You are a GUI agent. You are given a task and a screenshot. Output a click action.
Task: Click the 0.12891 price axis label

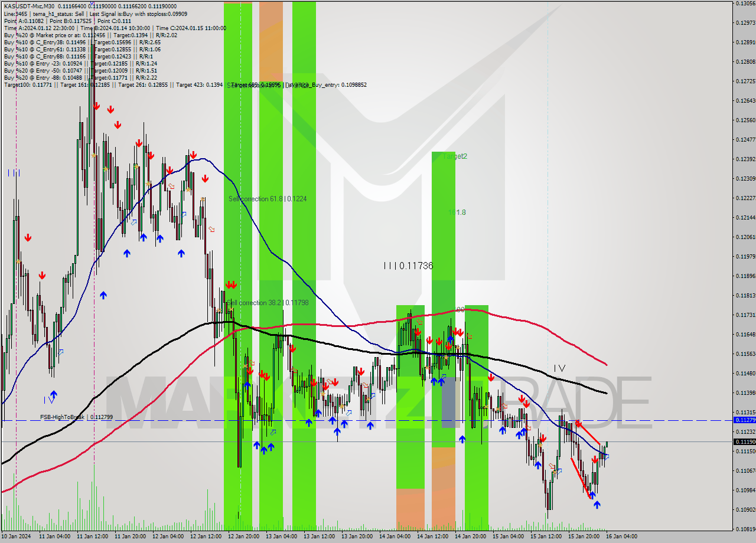745,42
